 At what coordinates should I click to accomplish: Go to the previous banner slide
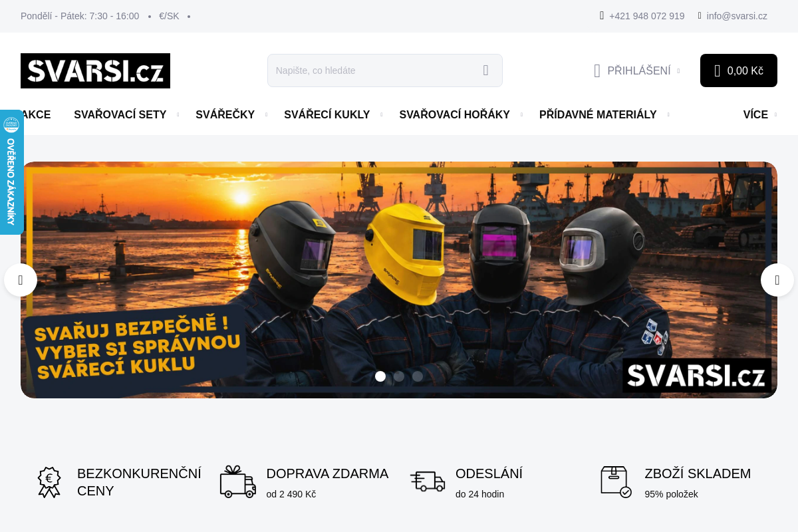[21, 280]
